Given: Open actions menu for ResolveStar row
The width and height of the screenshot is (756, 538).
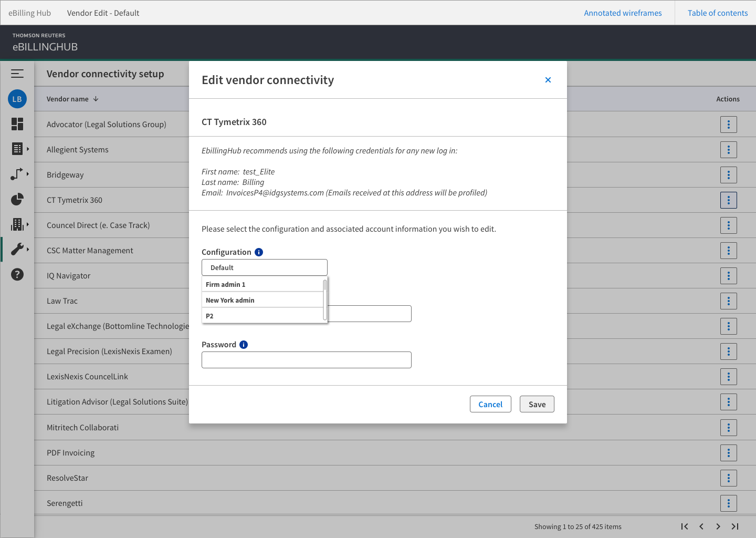Looking at the screenshot, I should click(729, 478).
